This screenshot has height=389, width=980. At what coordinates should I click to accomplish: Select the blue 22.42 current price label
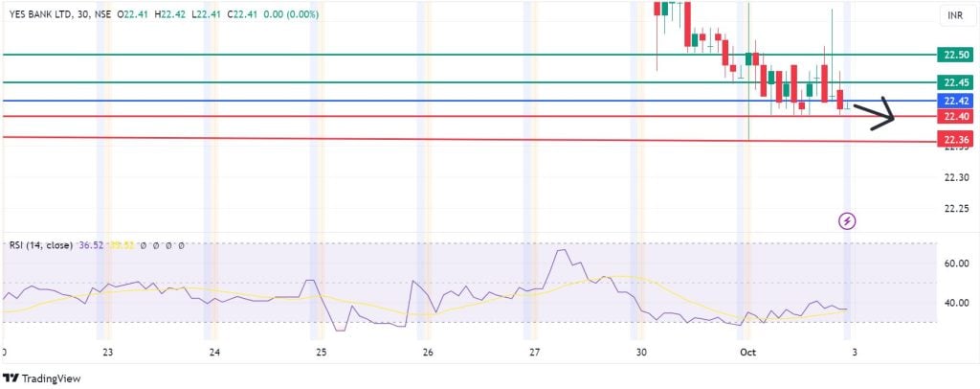coord(956,101)
